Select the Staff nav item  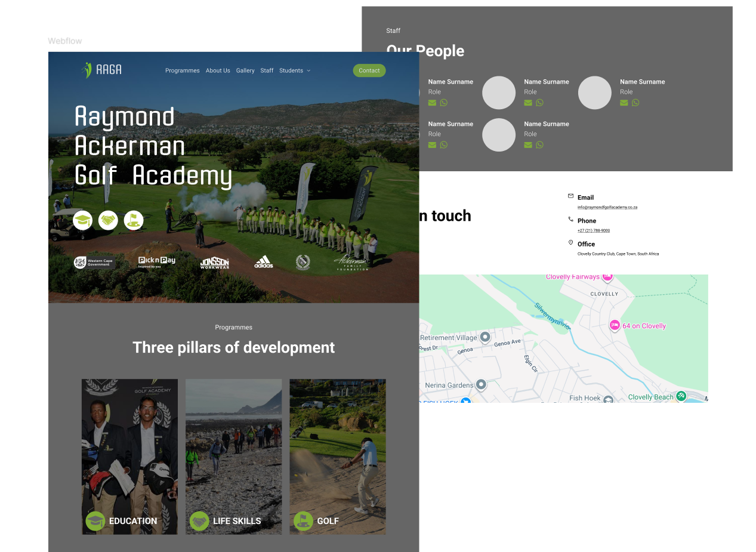(x=267, y=70)
